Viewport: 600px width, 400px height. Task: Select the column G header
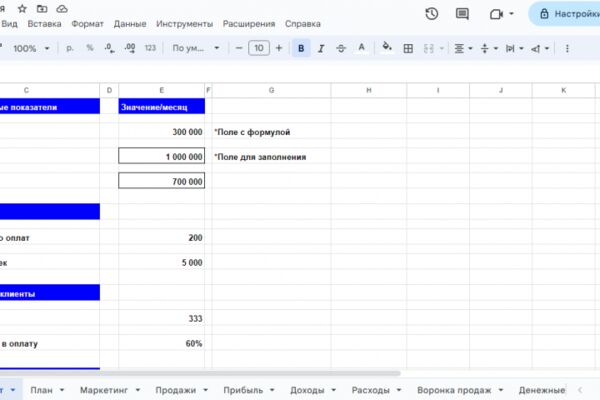pyautogui.click(x=271, y=90)
